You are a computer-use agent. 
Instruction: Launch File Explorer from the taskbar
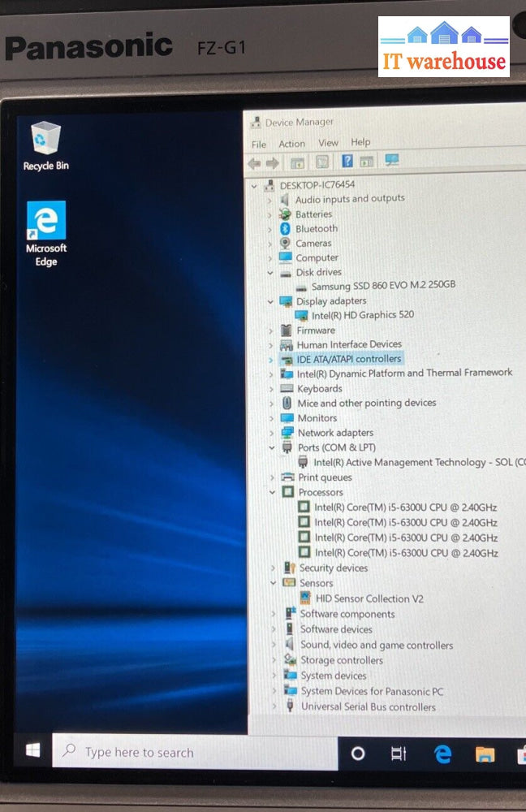coord(485,754)
